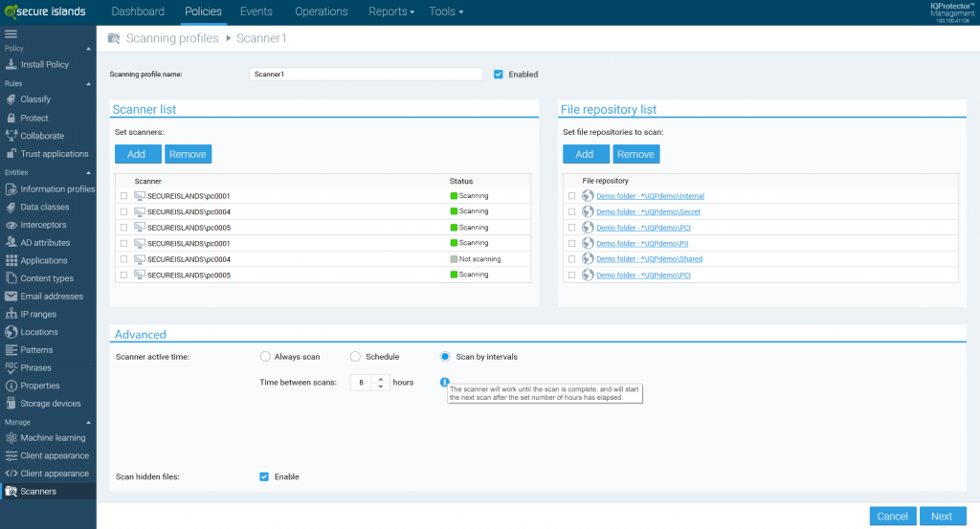Select the Always scan radio button

[x=265, y=357]
